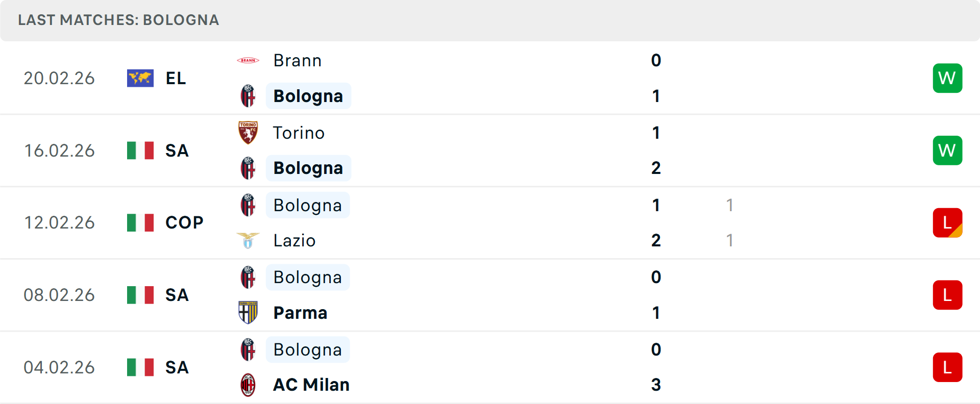This screenshot has width=980, height=404.
Task: Select the Bologna crest in the Torino match row
Action: pos(248,168)
